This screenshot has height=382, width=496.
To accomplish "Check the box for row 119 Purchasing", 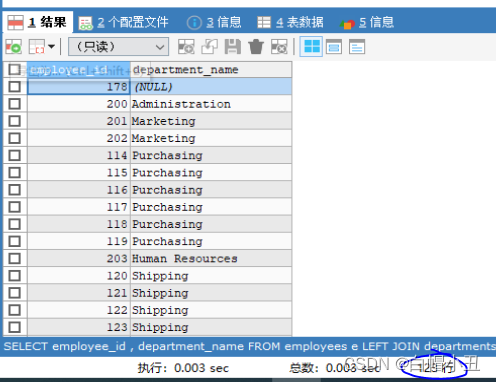I will click(14, 241).
